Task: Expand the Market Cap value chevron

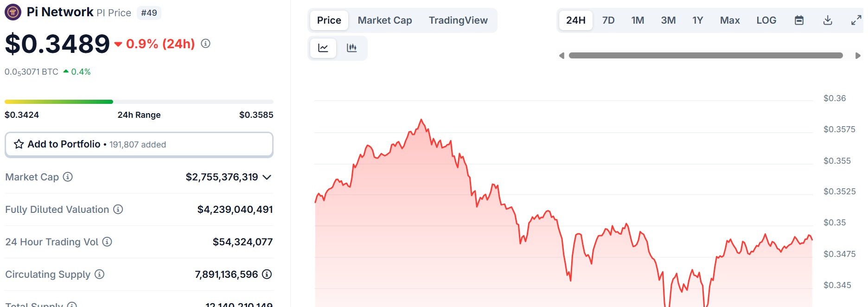Action: (x=267, y=177)
